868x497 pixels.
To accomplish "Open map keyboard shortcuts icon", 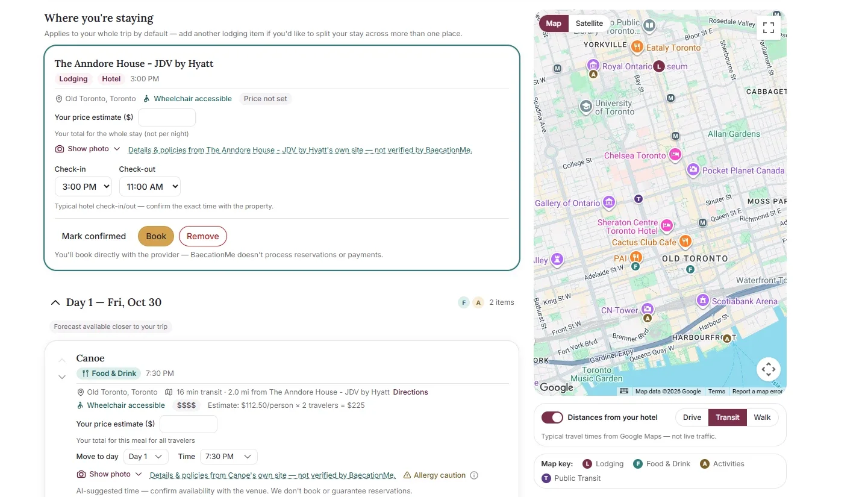I will point(624,391).
